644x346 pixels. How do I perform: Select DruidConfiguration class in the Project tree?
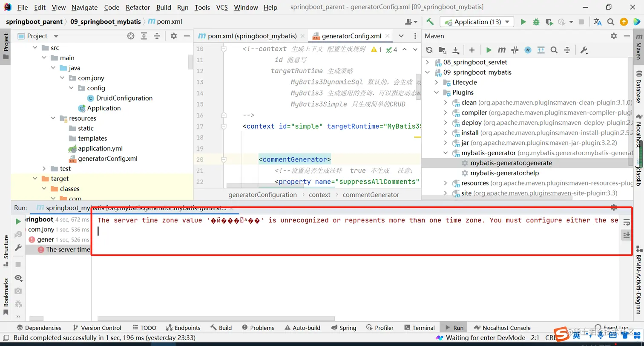(124, 98)
